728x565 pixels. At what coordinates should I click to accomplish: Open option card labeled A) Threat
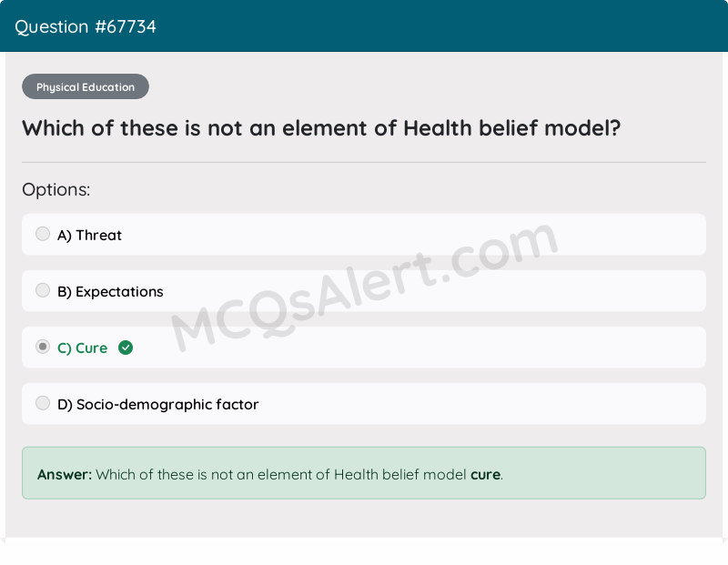[x=364, y=234]
